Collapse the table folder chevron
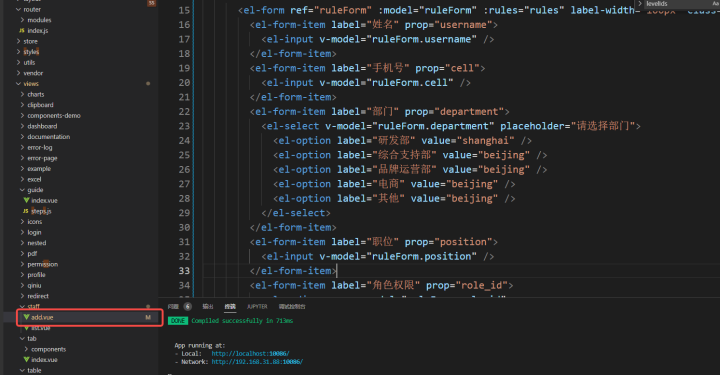720x375 pixels. (x=22, y=370)
